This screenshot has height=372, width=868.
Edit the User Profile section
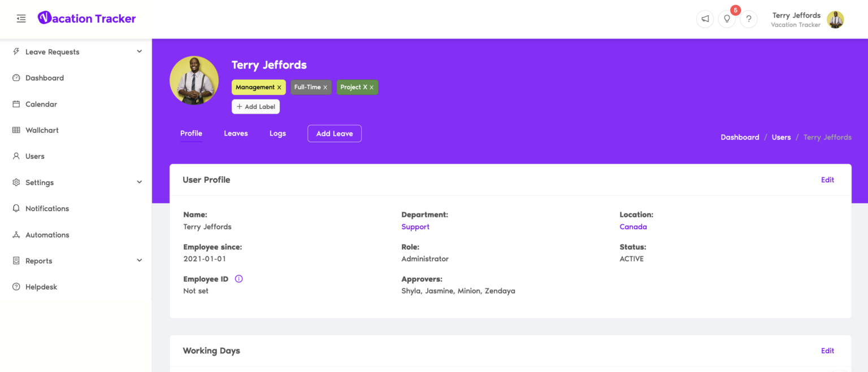pos(827,180)
